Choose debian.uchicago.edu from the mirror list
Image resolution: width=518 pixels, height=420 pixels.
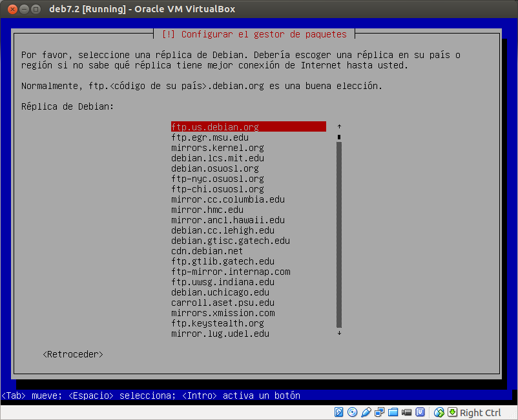pos(221,292)
